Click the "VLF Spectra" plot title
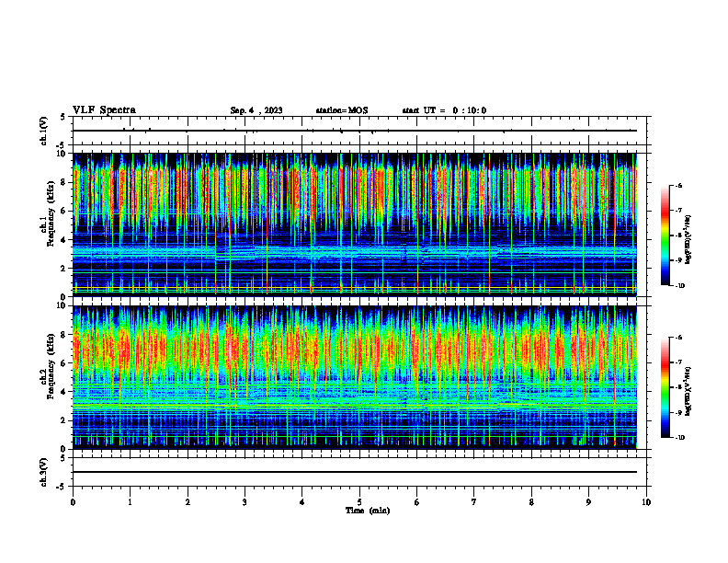 (x=104, y=109)
